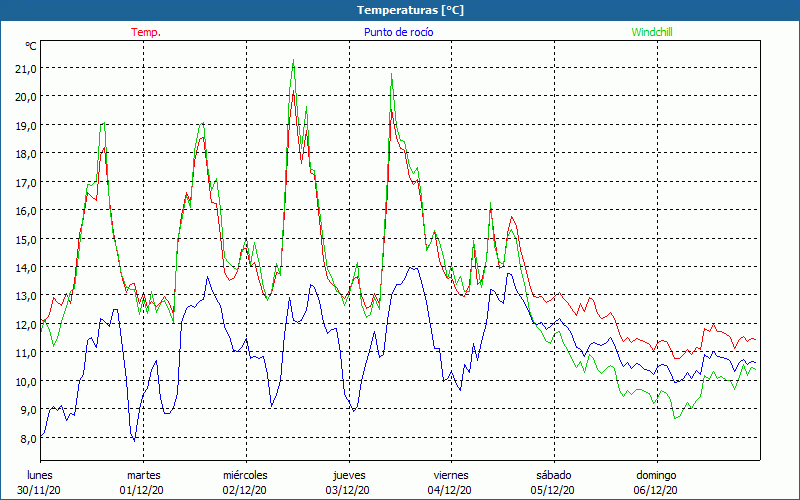
Task: Click the 20,0 y-axis value
Action: [26, 96]
